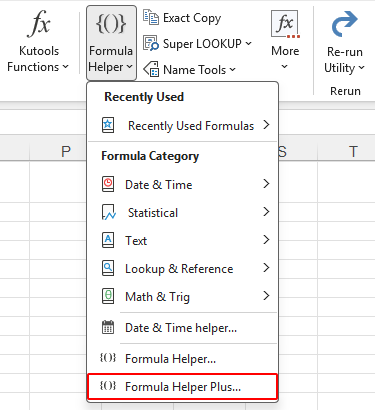Viewport: 375px width, 410px height.
Task: Click the Kutools Functions label
Action: coord(37,59)
